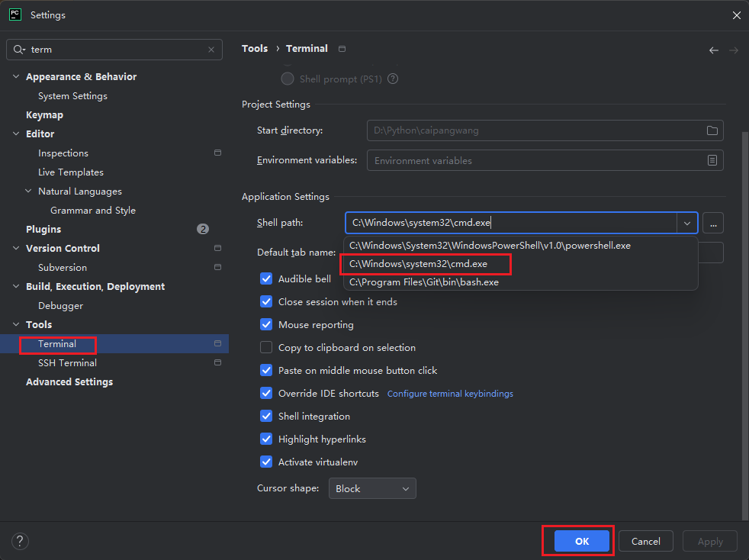Viewport: 749px width, 560px height.
Task: Uncheck the Activate virtualenv option
Action: pos(266,462)
